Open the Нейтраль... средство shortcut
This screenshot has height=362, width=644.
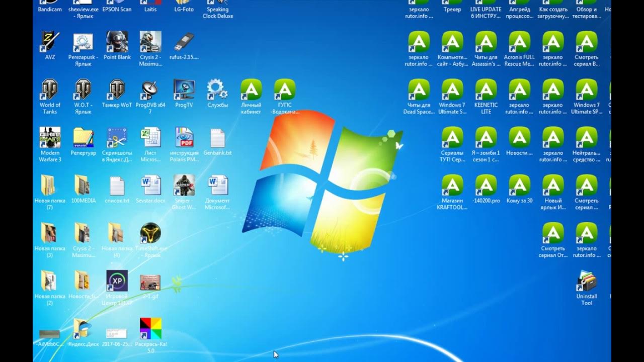(x=587, y=137)
